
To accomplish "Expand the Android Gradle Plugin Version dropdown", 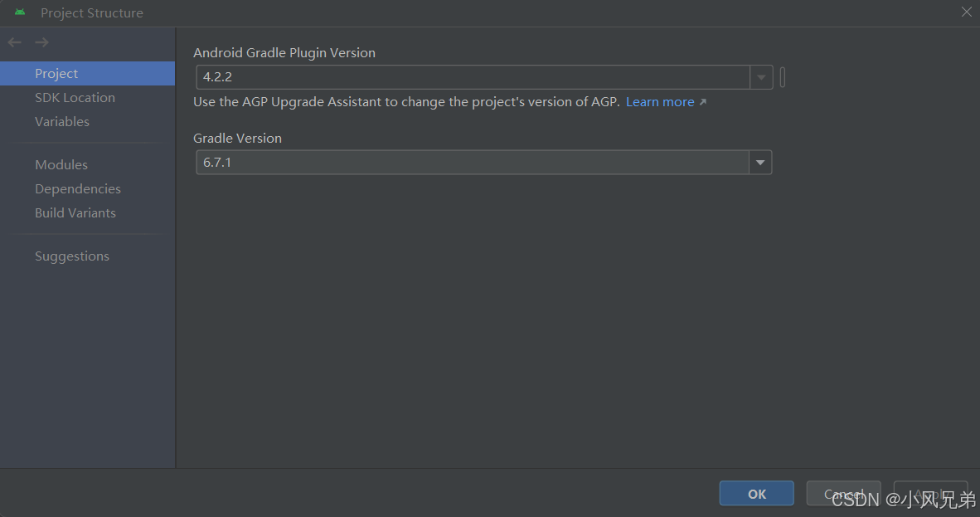I will 760,76.
